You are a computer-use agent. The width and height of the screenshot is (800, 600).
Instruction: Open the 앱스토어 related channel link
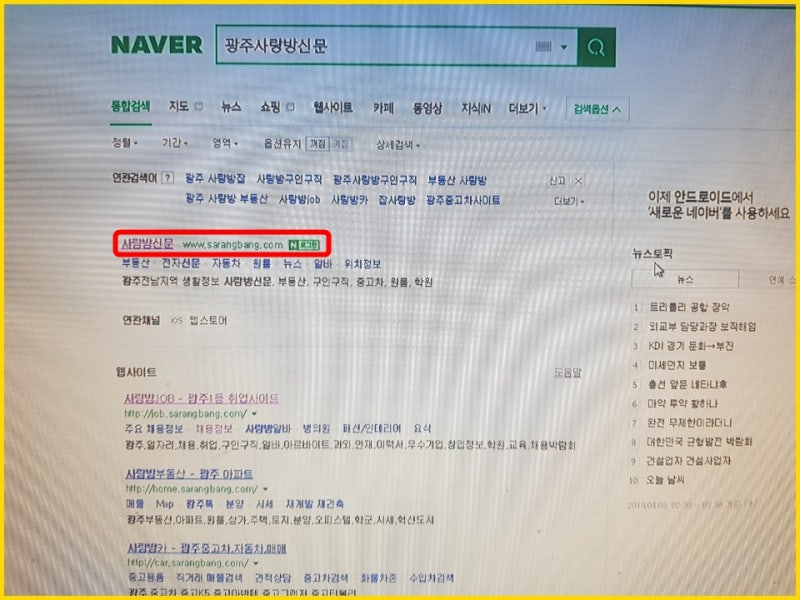[208, 320]
